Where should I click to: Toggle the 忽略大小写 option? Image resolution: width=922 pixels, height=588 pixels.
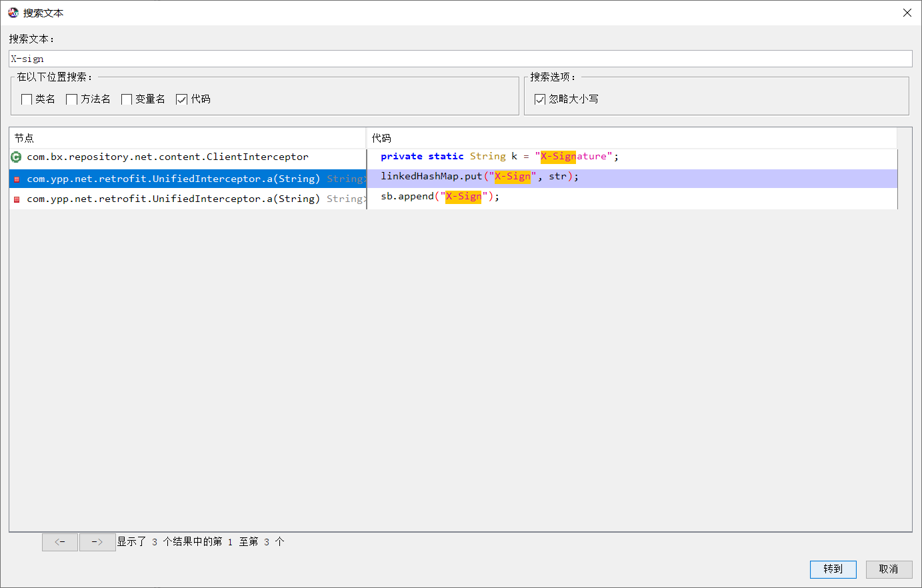540,99
